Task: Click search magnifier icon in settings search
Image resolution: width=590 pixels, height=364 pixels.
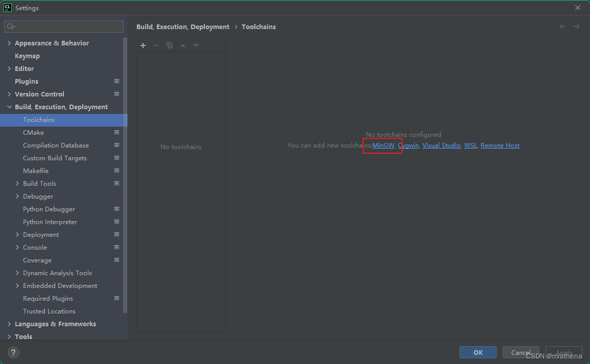Action: tap(11, 27)
